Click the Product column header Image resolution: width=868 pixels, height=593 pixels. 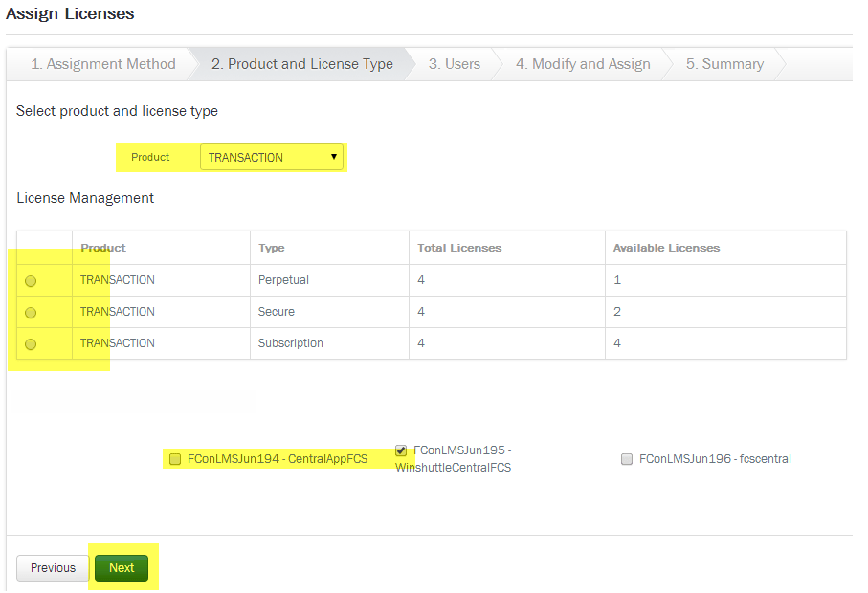(x=102, y=247)
